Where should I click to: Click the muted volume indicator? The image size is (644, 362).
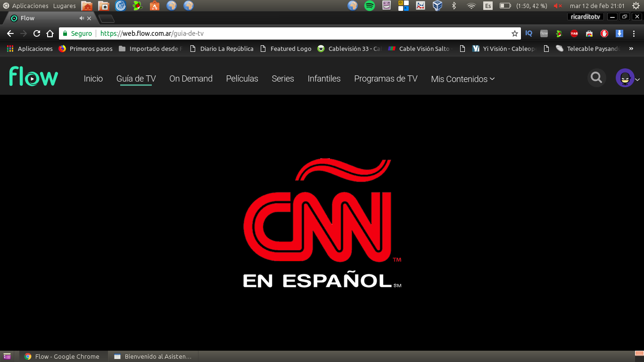(x=558, y=6)
